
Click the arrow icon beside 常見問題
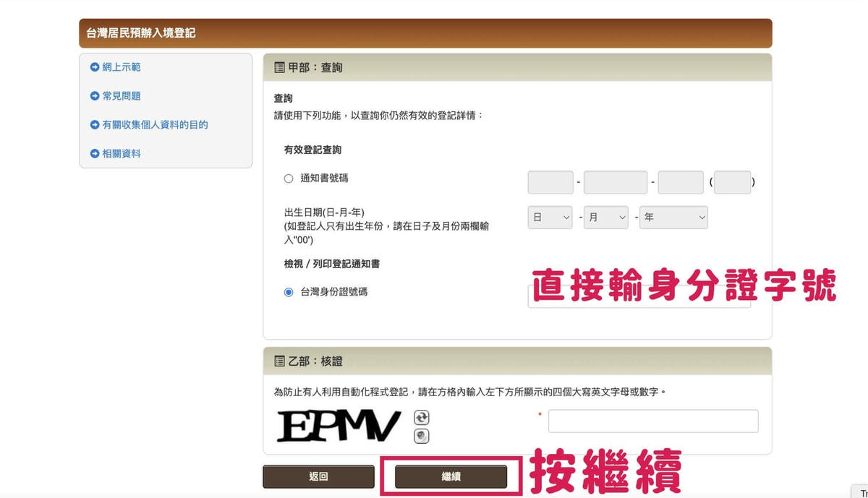pos(95,96)
